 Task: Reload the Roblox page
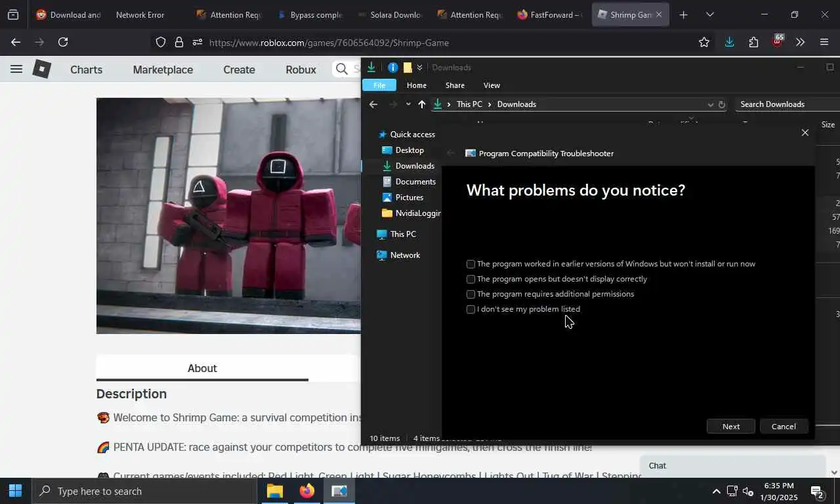[63, 42]
